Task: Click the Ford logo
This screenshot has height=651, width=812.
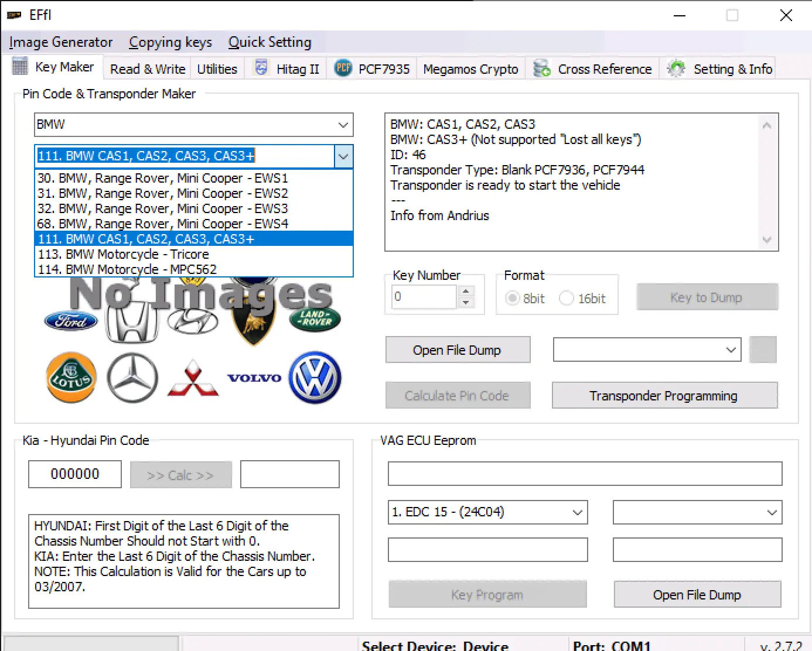Action: (71, 320)
